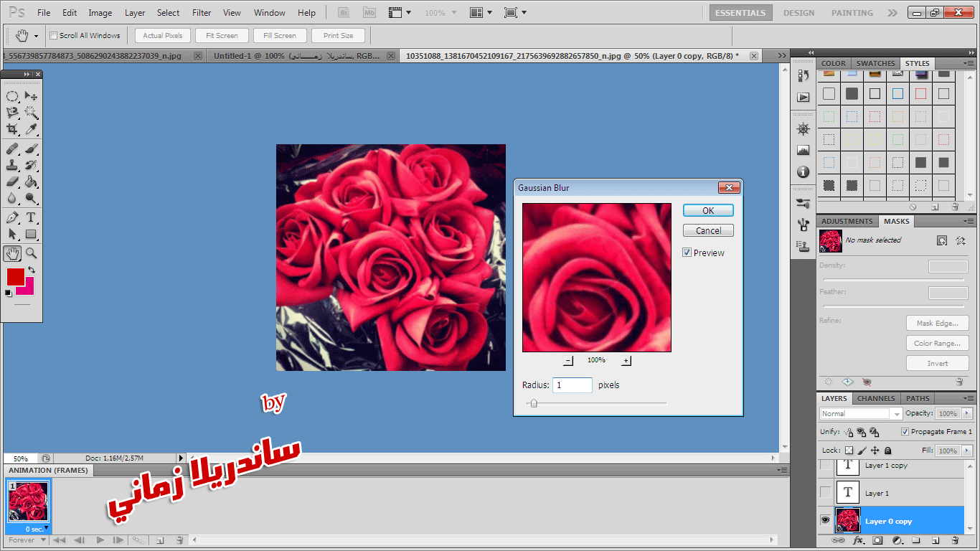Open the Opacity slider arrow
The image size is (980, 551).
coord(968,414)
